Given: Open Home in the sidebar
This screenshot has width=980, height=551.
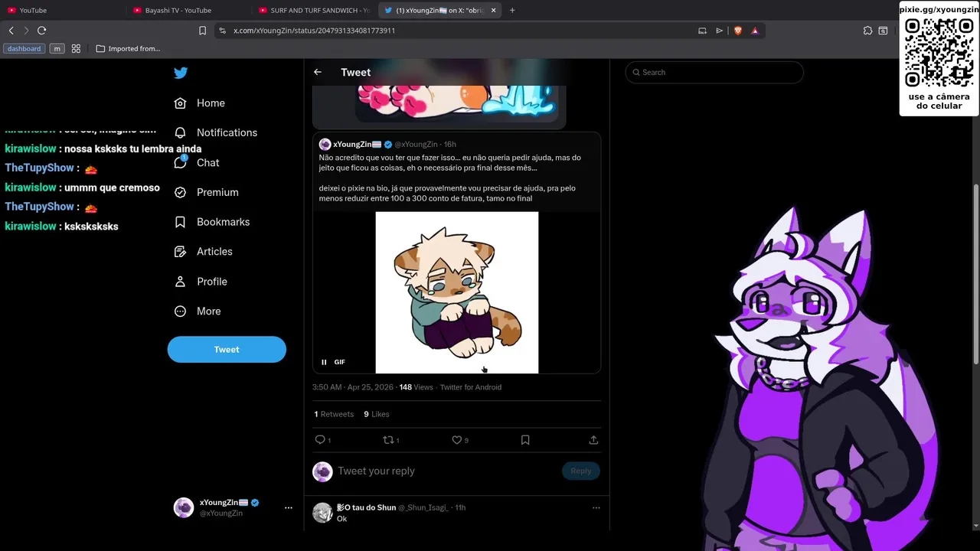Looking at the screenshot, I should 200,103.
